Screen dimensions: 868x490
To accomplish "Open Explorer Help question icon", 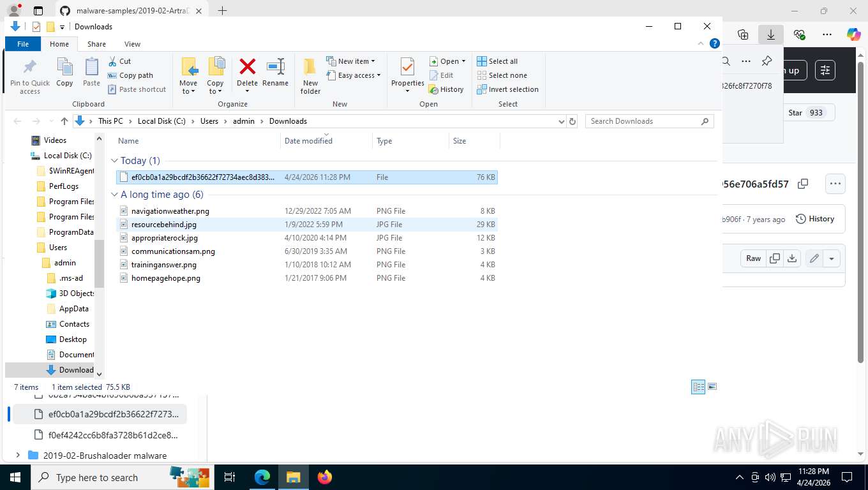I will tap(715, 43).
